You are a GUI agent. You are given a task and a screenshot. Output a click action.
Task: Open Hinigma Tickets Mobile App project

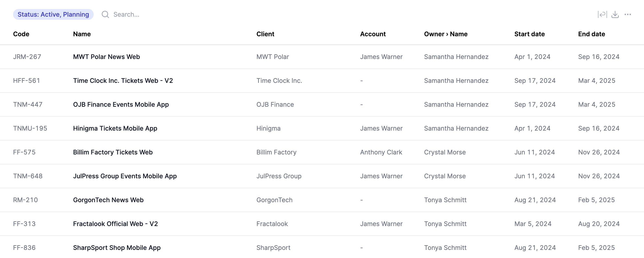pyautogui.click(x=115, y=129)
